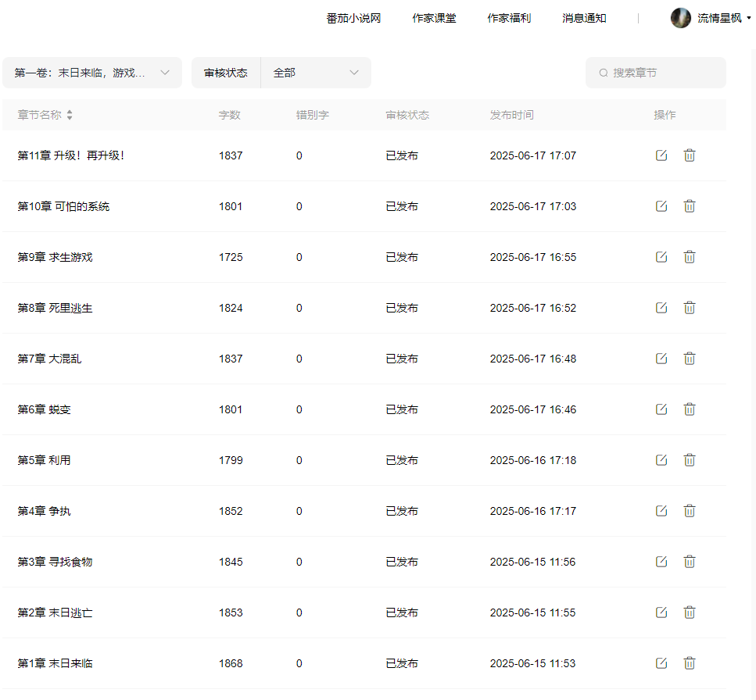Edit chapter 第9章 求生游戏
The width and height of the screenshot is (756, 700).
point(661,257)
